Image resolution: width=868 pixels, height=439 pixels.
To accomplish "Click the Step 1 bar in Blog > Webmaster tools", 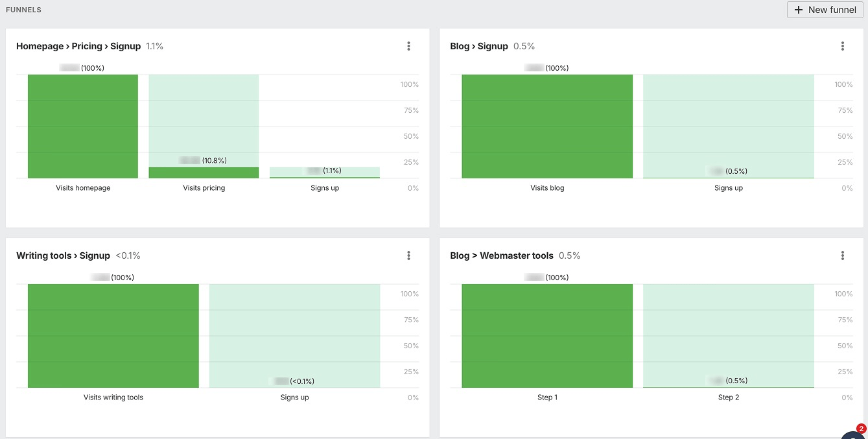I will 547,335.
